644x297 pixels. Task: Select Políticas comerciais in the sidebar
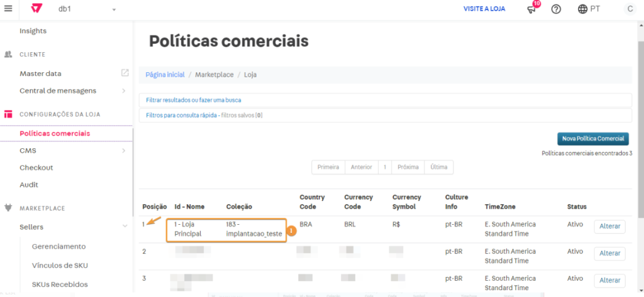(x=55, y=133)
